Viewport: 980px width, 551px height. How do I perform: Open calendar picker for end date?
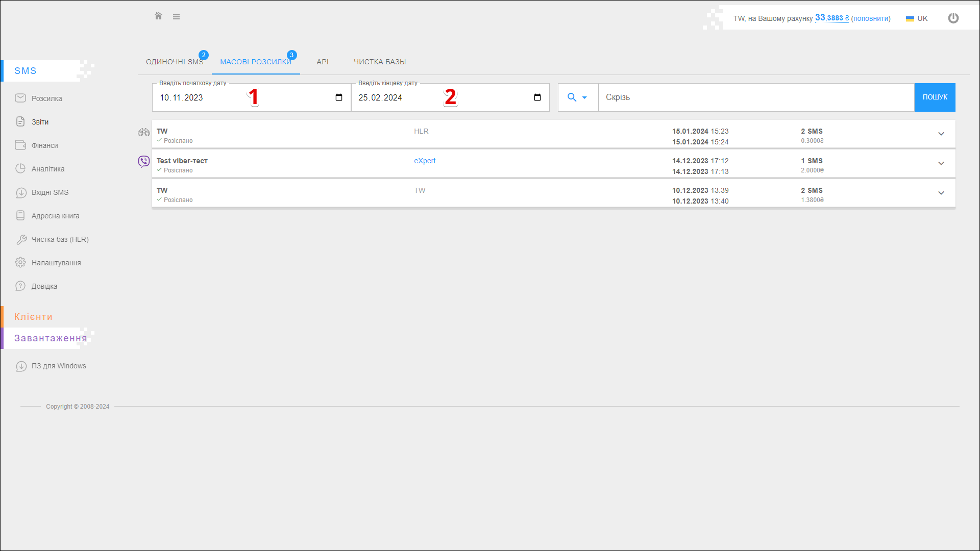click(x=537, y=97)
